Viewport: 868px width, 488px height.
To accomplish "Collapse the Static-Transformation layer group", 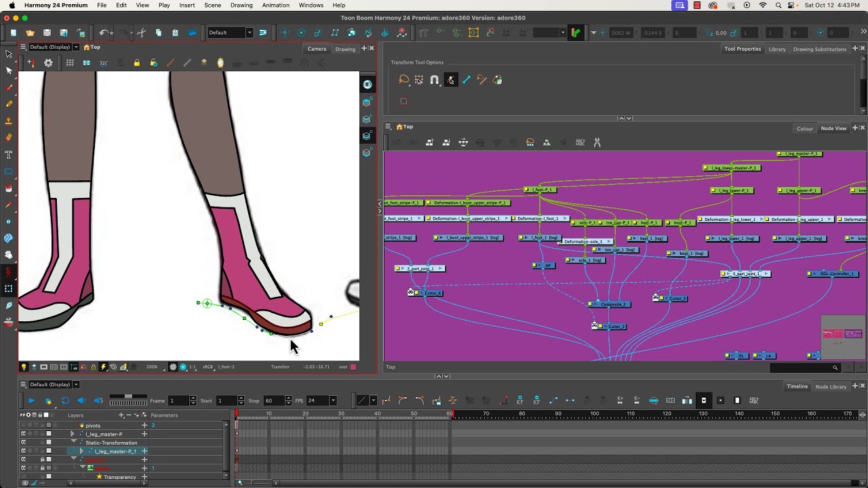I will 73,443.
